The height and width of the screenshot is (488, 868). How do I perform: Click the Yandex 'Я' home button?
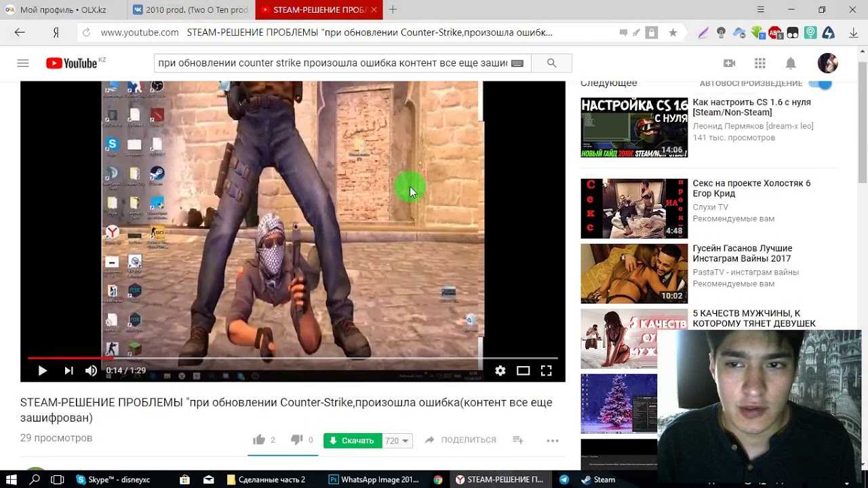pyautogui.click(x=56, y=33)
